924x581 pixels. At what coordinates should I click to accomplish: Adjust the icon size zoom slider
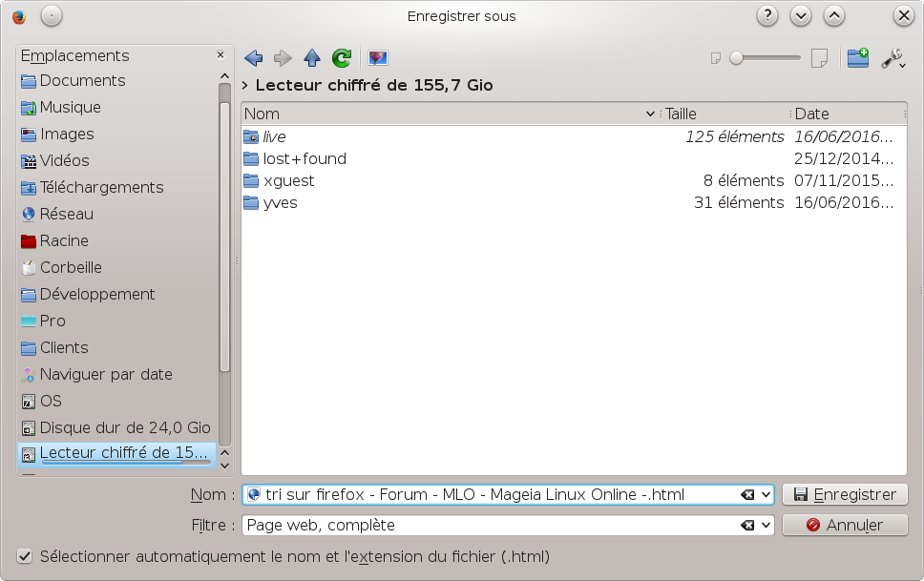point(737,58)
